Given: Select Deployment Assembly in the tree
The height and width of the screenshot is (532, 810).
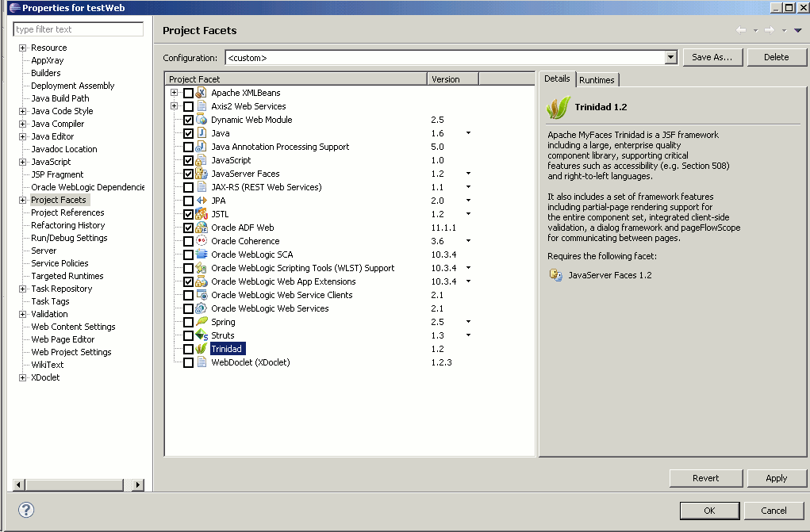Looking at the screenshot, I should click(x=72, y=86).
